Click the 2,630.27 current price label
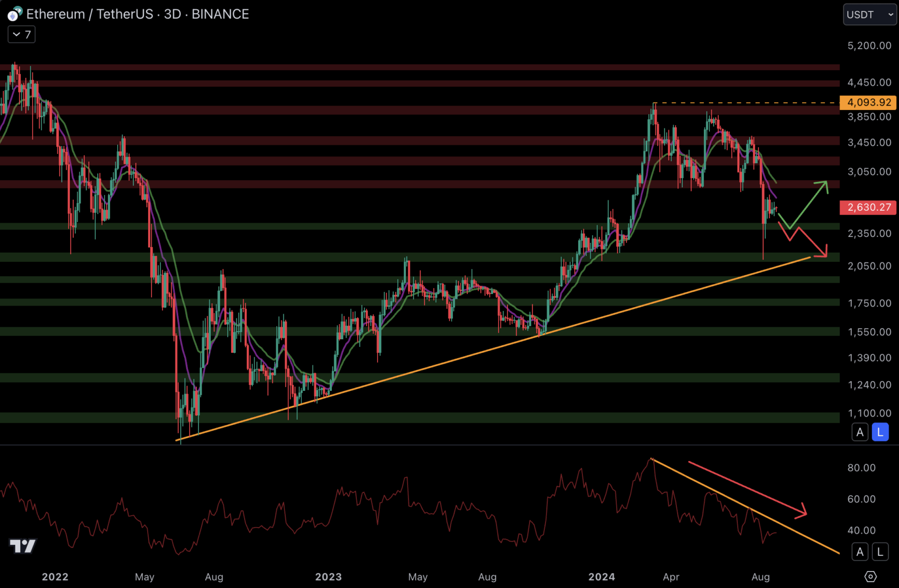This screenshot has width=899, height=588. pyautogui.click(x=868, y=207)
